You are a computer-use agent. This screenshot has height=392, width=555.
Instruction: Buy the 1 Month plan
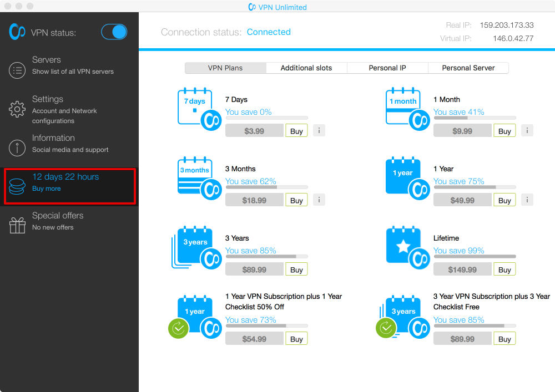pyautogui.click(x=504, y=131)
